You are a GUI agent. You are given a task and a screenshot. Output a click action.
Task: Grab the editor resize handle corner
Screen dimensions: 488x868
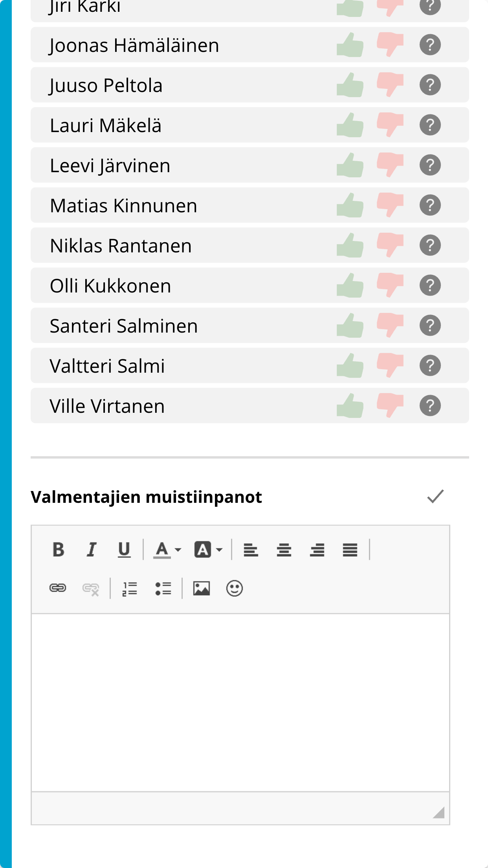tap(438, 813)
